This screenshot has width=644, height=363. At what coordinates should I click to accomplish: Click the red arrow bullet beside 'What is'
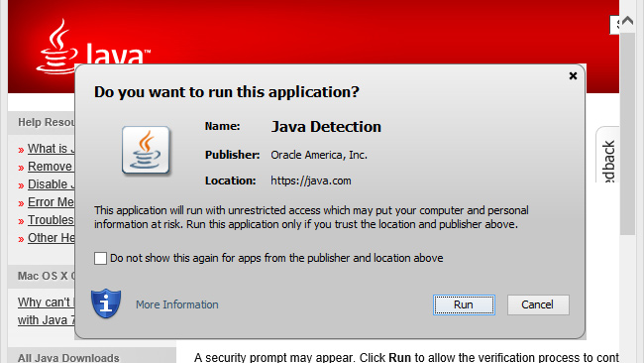pos(21,150)
